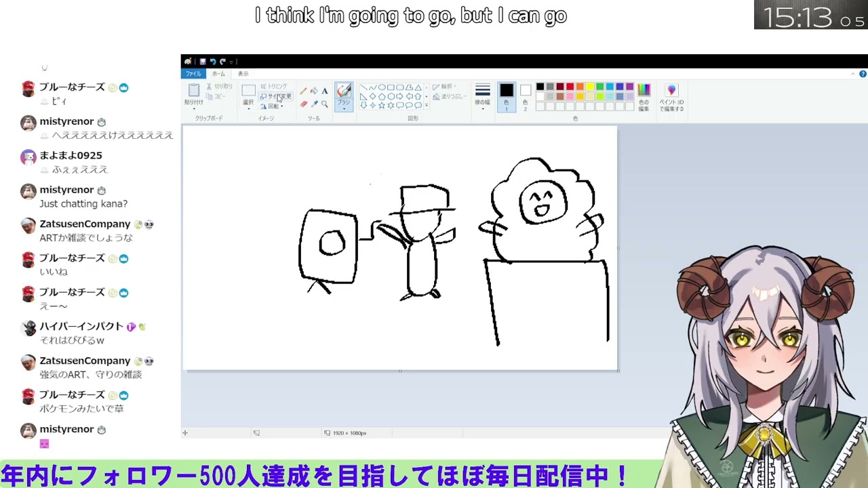Choose the yellow palette swatch
Screen dimensions: 868x488
point(590,87)
